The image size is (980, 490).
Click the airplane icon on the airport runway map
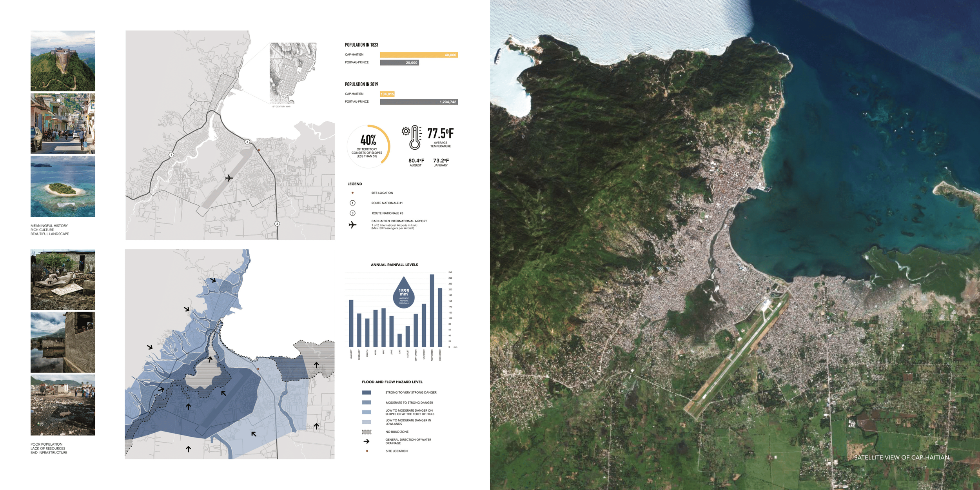pos(229,178)
